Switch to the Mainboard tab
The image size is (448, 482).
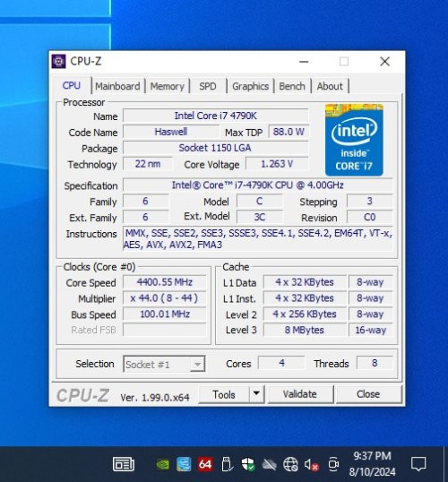(117, 86)
